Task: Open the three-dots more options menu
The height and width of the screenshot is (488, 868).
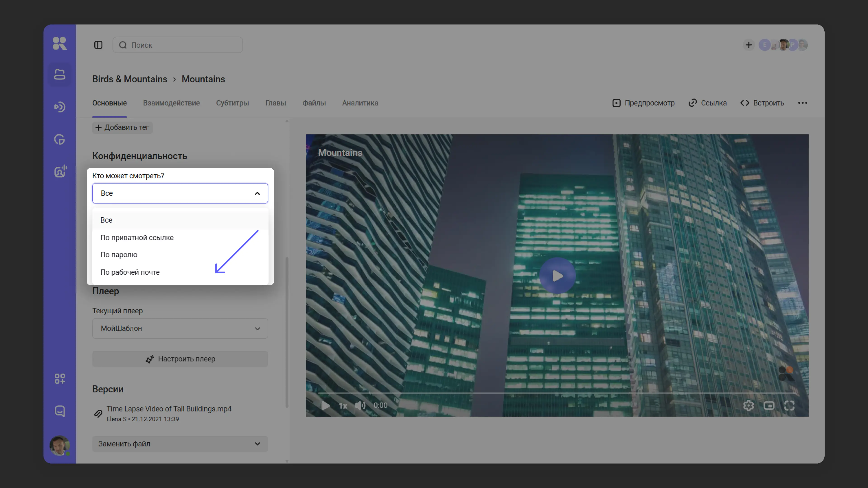Action: (802, 103)
